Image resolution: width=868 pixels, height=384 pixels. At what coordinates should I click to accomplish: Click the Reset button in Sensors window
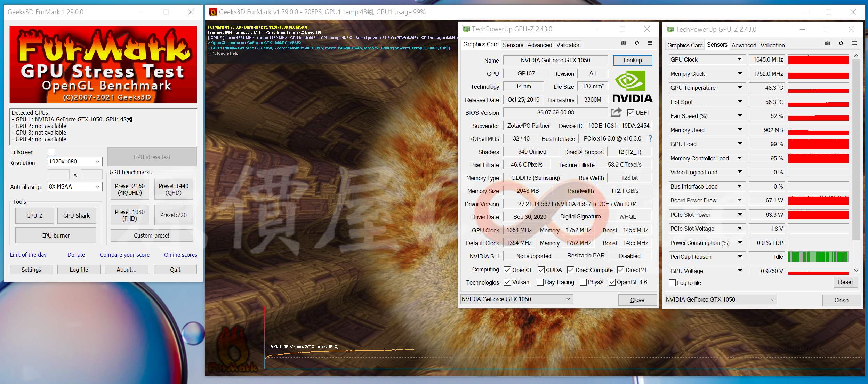pos(845,282)
